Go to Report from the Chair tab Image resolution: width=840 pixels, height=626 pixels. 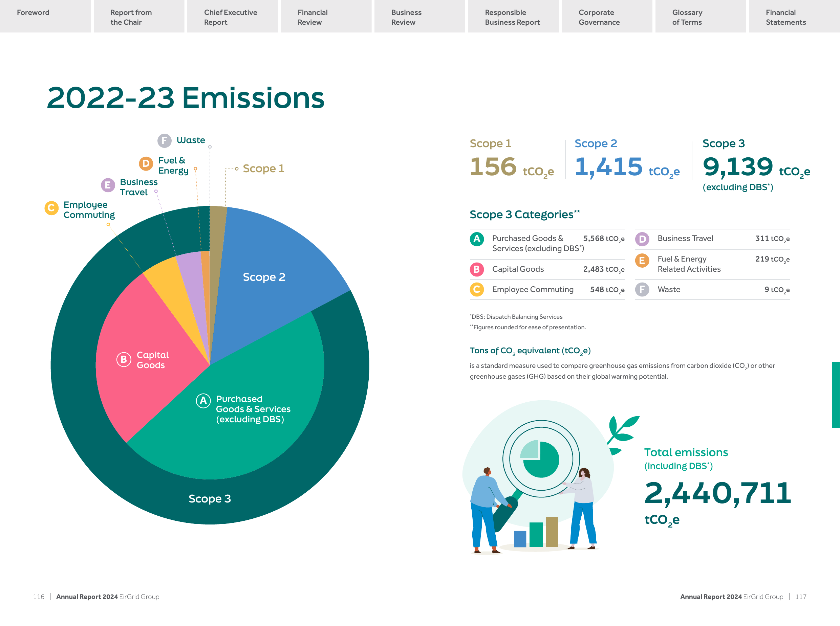[139, 16]
